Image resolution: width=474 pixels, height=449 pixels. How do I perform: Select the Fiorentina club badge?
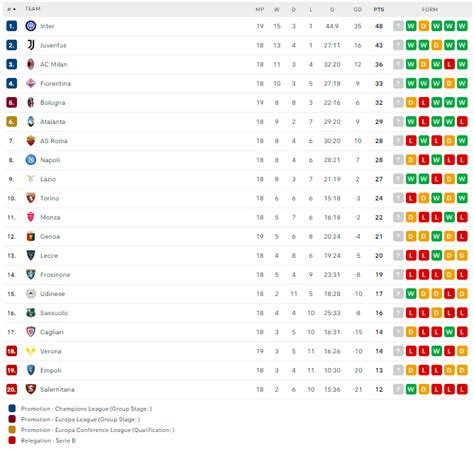[x=31, y=83]
